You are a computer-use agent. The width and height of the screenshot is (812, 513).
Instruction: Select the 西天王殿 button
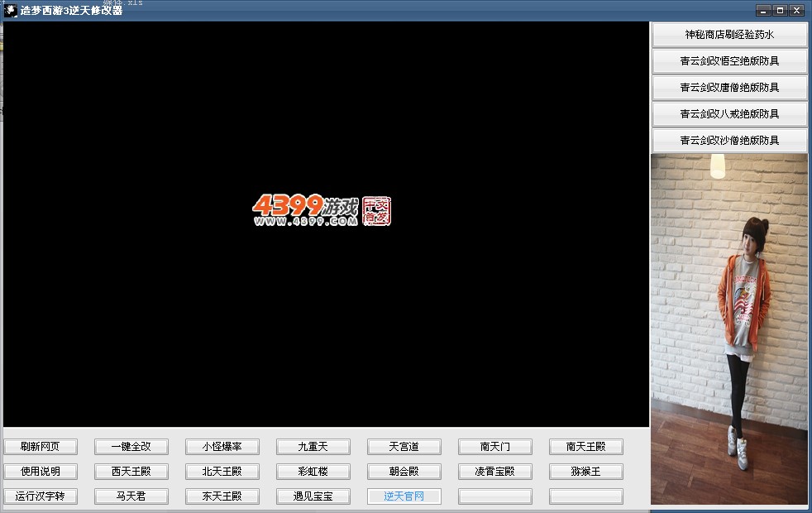coord(131,472)
